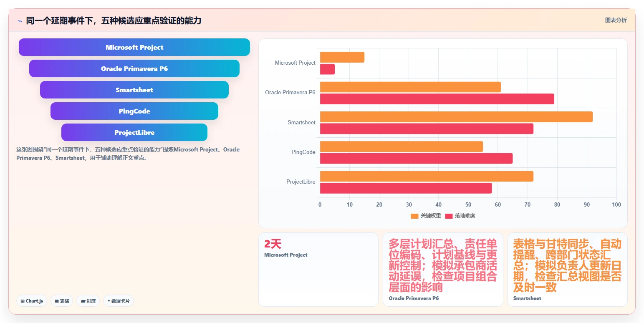Click the Chart.js tag chip
Screen dimensions: 644x323
[32, 301]
